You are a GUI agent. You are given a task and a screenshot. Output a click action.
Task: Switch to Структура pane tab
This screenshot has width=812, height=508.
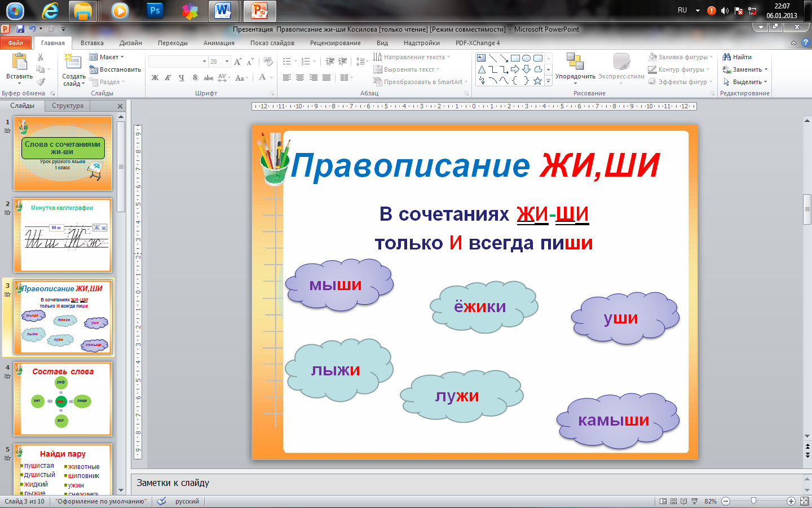coord(68,106)
